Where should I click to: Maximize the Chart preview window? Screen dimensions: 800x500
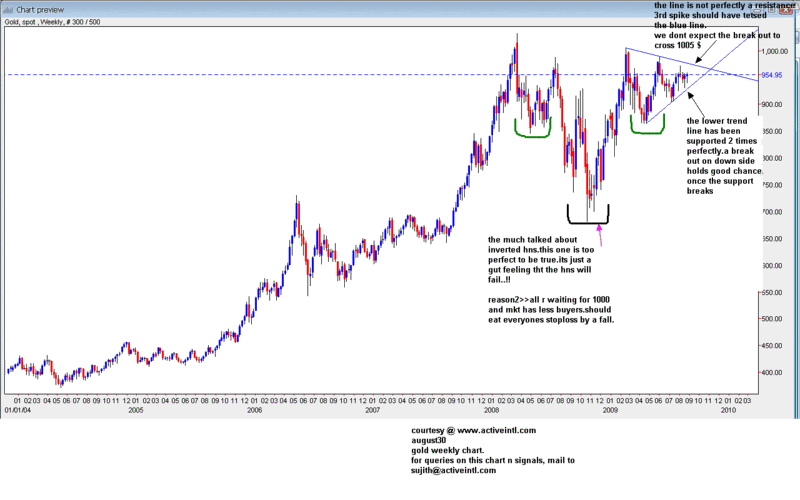[x=771, y=10]
